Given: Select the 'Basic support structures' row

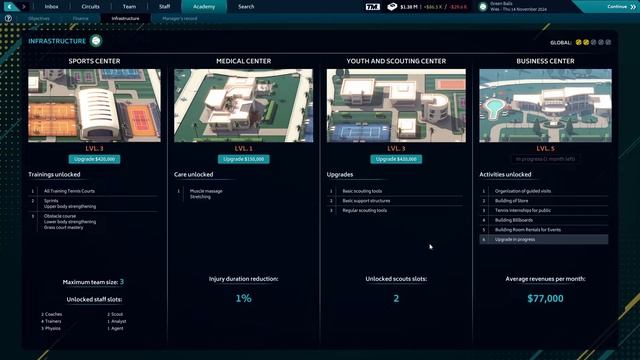Looking at the screenshot, I should [x=395, y=201].
